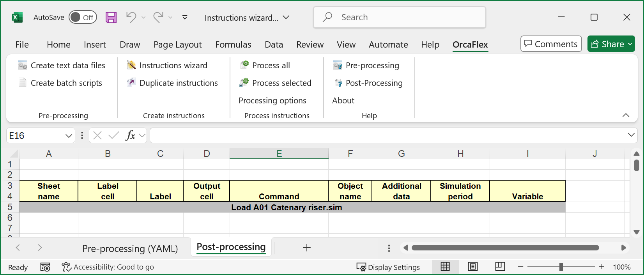The height and width of the screenshot is (275, 644).
Task: Expand the Name Box dropdown
Action: tap(69, 136)
